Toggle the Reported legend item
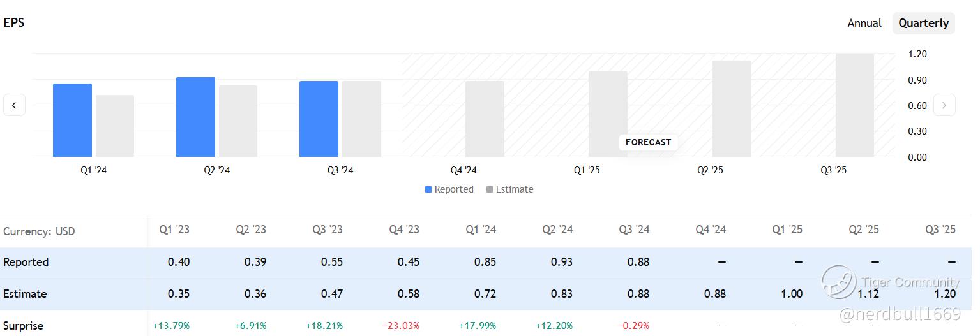The height and width of the screenshot is (336, 980). (x=449, y=189)
